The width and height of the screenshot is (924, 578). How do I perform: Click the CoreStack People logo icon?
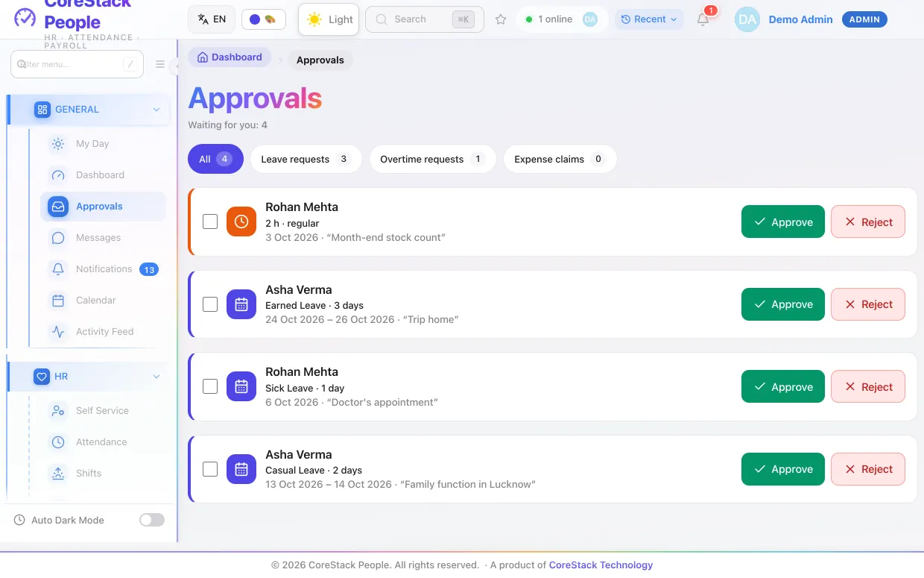(x=25, y=17)
